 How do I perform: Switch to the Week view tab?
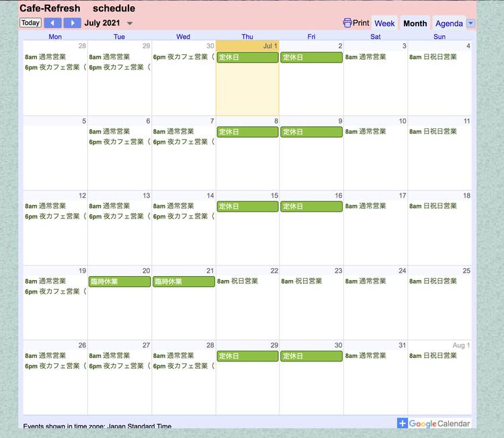point(384,23)
